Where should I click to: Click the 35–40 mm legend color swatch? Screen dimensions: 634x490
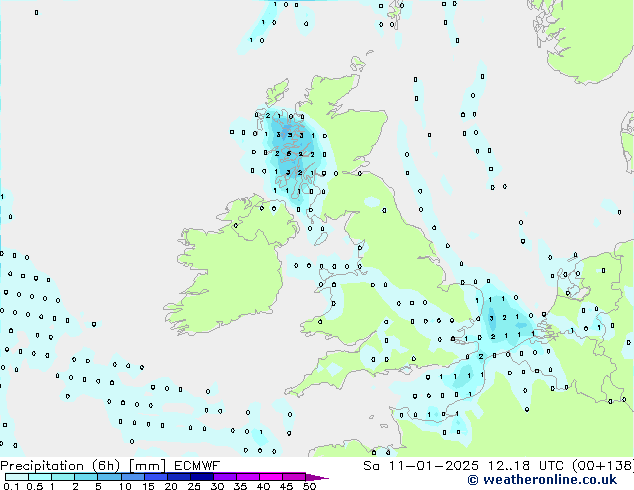tap(248, 477)
